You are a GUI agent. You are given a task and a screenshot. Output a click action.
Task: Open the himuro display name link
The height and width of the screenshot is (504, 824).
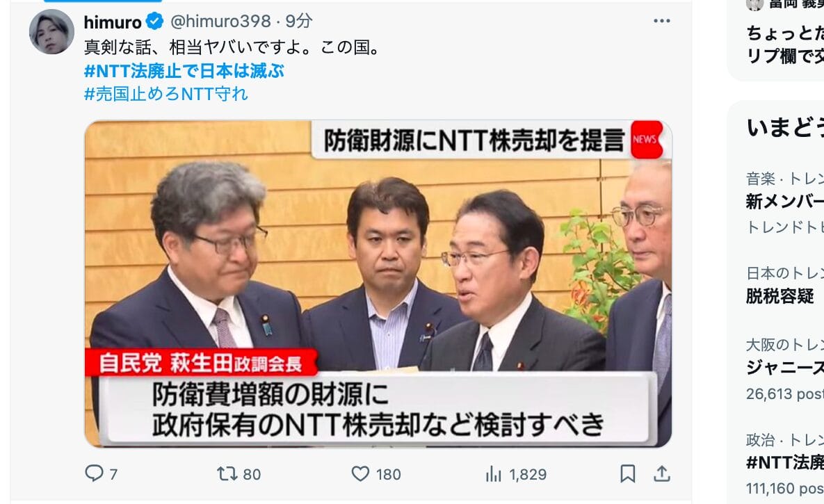coord(113,22)
